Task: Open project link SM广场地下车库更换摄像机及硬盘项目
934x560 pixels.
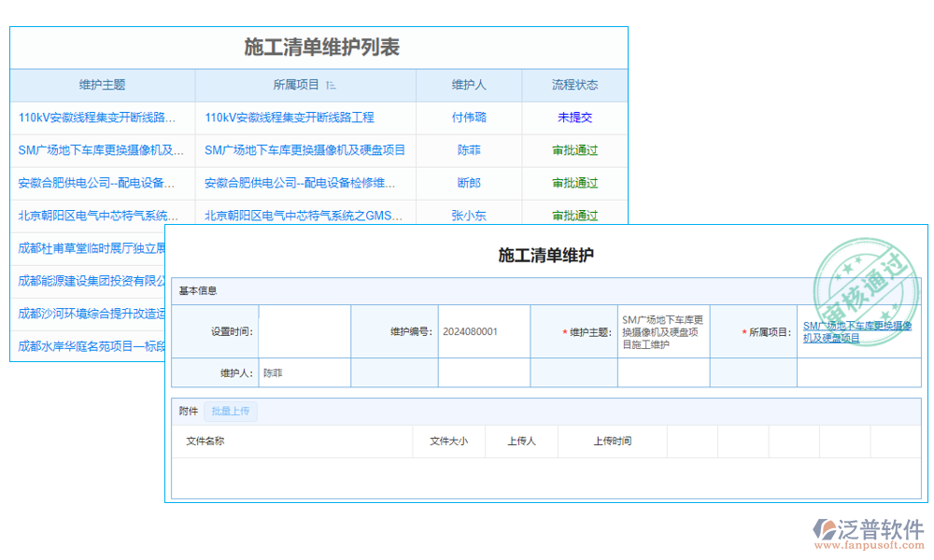Action: tap(304, 150)
